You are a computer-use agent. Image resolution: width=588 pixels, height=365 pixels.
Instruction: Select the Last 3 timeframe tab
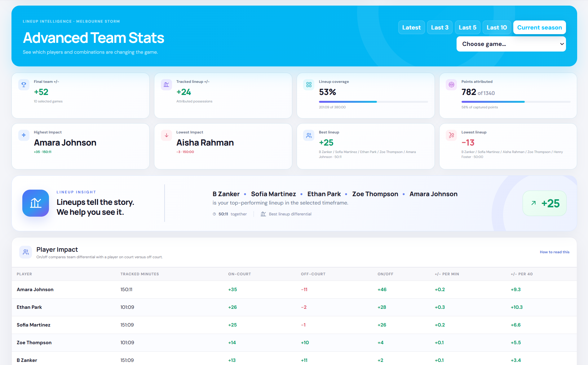[440, 27]
